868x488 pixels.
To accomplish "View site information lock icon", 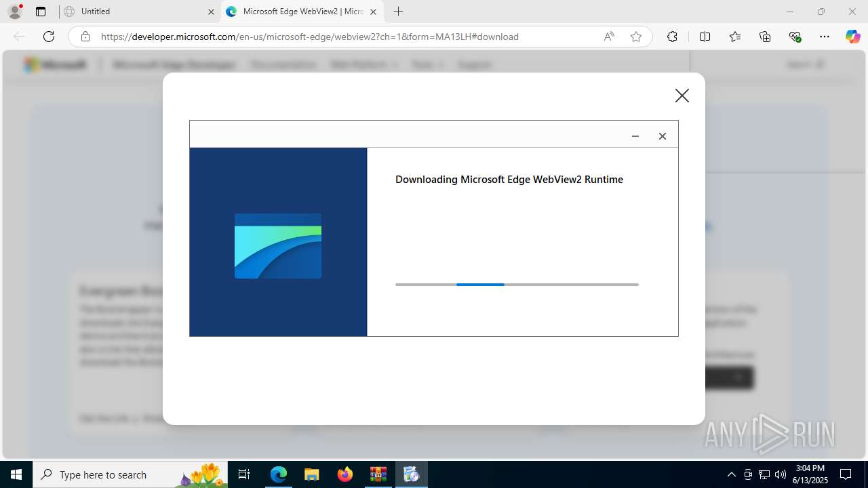I will coord(85,37).
